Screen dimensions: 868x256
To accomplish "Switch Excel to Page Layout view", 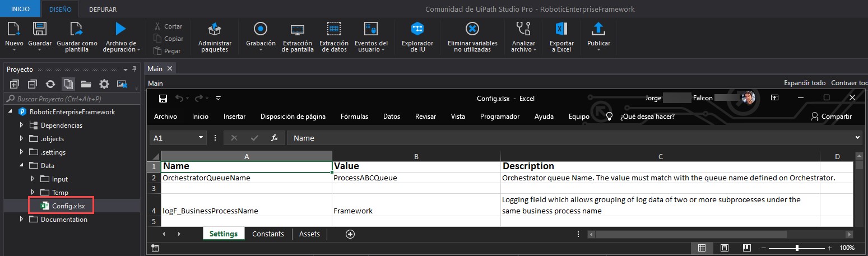I will (x=724, y=248).
